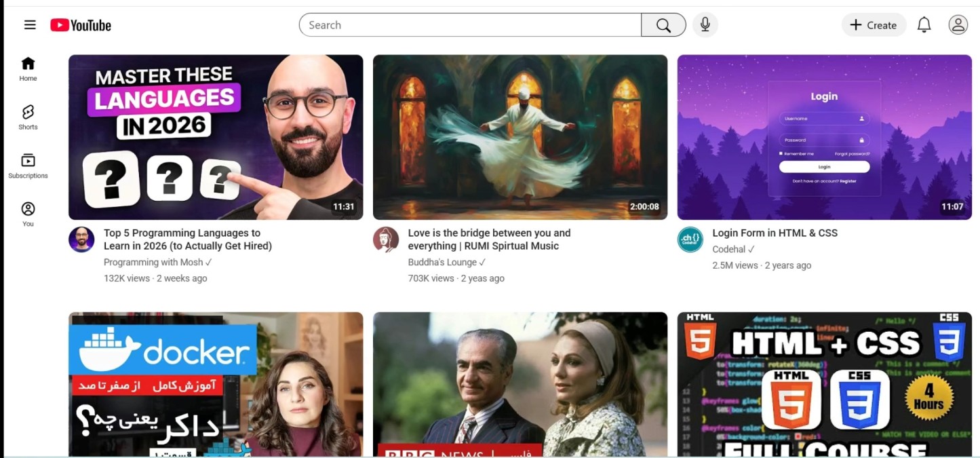Click into the Search input field
Viewport: 980px width, 458px height.
pos(470,25)
